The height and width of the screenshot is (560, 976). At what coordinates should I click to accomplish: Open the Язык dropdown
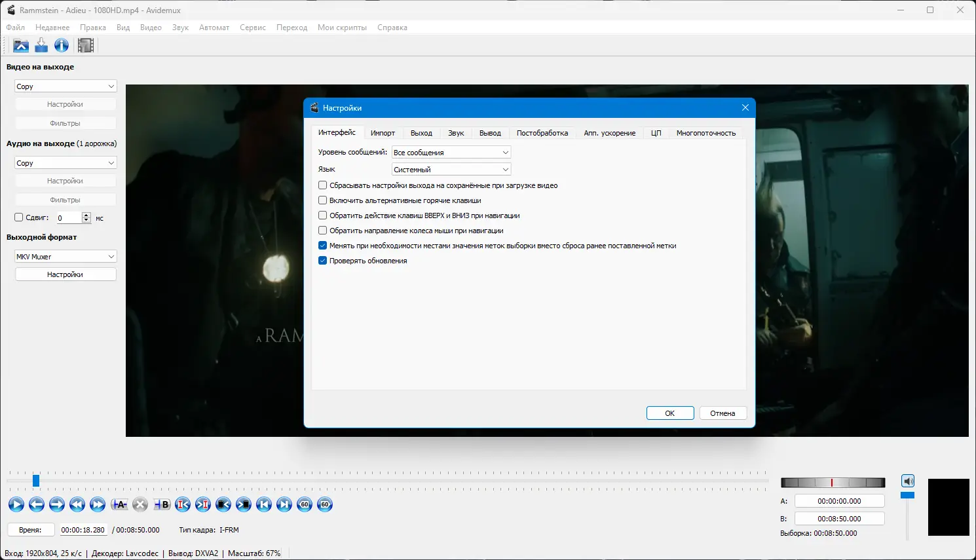pos(451,170)
